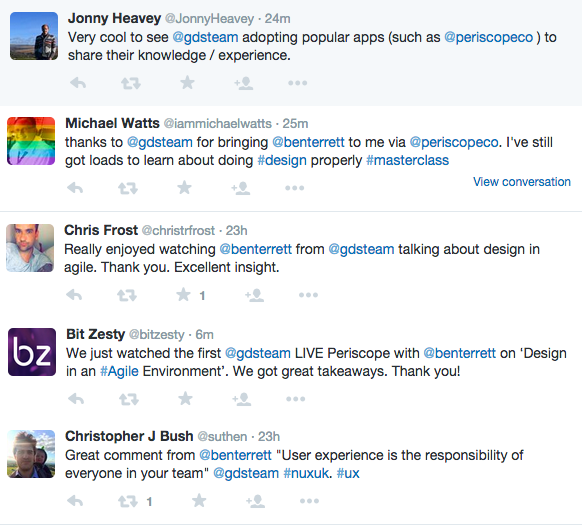Open #Agile hashtag in Bit Zesty's tweet
The height and width of the screenshot is (525, 582).
120,371
